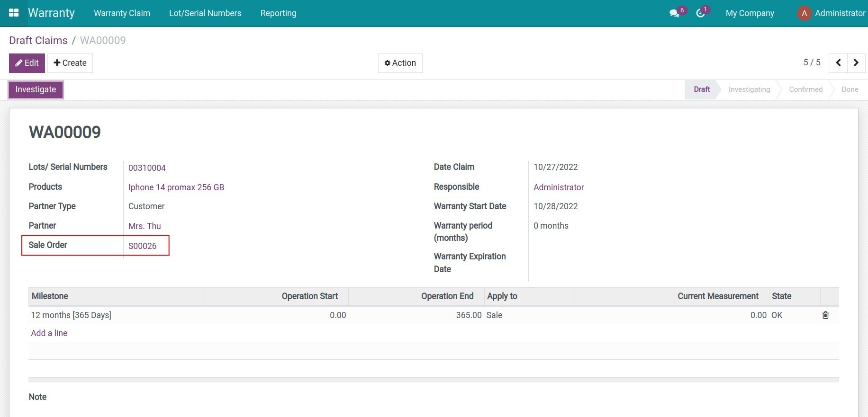Image resolution: width=868 pixels, height=417 pixels.
Task: Open the Action dropdown menu
Action: 400,63
